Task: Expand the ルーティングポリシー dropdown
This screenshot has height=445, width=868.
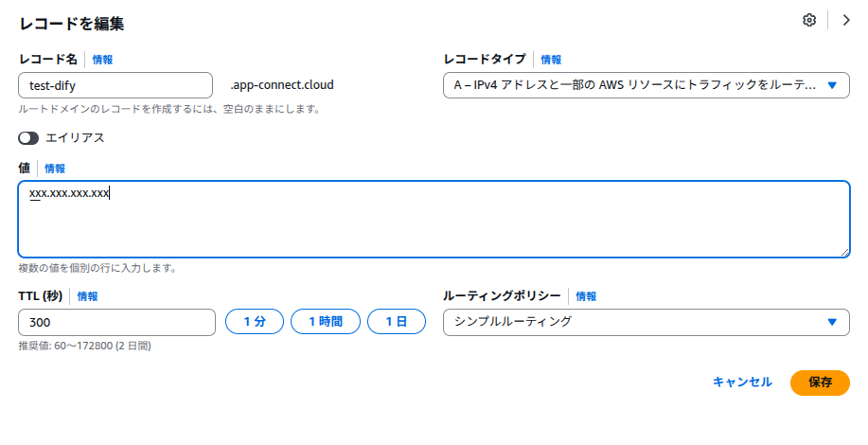Action: pos(646,322)
